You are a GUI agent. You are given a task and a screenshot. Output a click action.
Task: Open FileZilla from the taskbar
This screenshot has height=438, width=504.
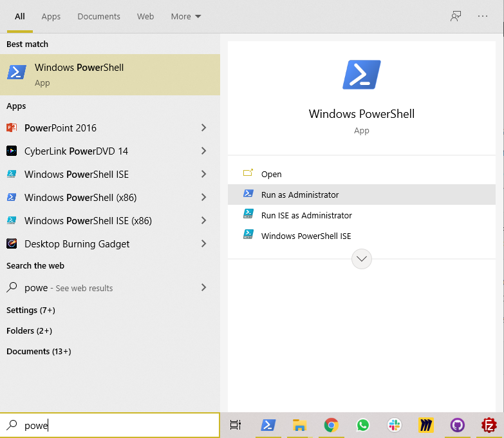tap(489, 425)
